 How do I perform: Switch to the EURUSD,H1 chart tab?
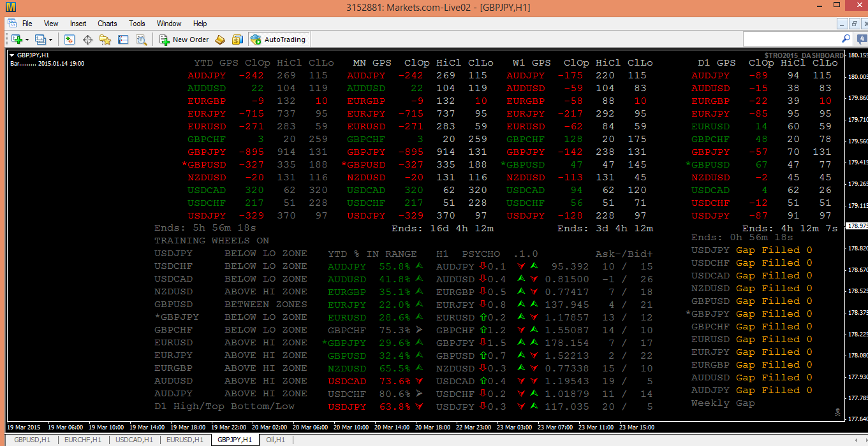(185, 440)
